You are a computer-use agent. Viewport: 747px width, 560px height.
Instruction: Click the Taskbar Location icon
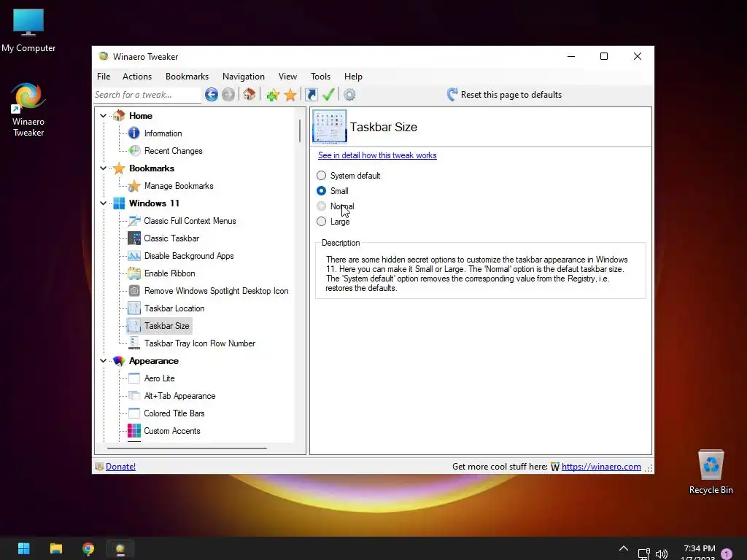tap(134, 308)
